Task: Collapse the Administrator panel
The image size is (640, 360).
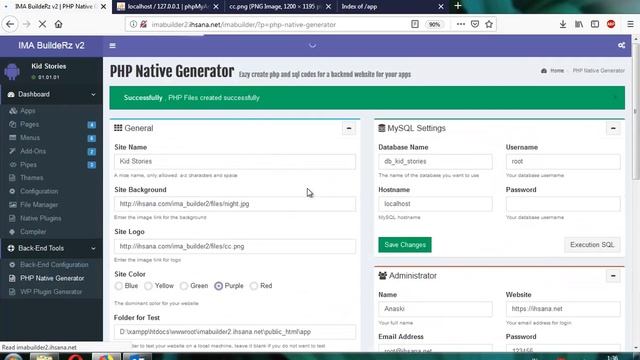Action: [613, 276]
